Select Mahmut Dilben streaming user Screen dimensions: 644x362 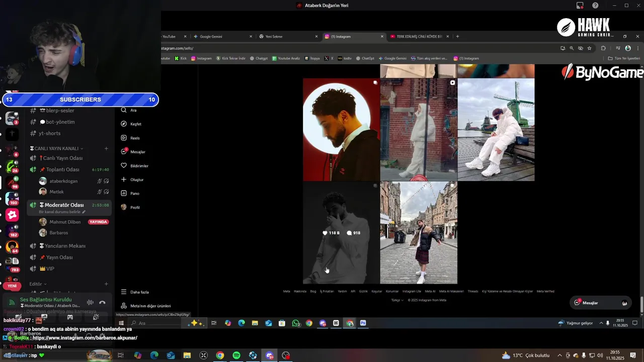click(74, 222)
